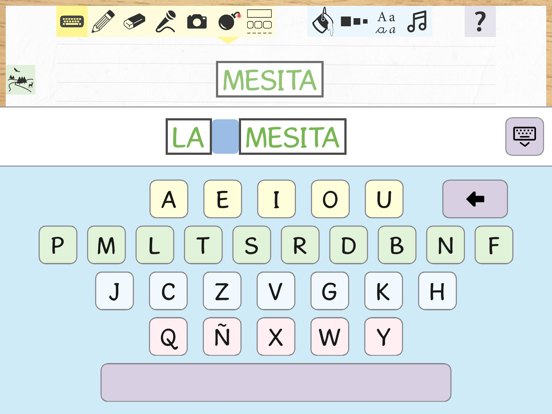The height and width of the screenshot is (414, 552).
Task: Open help with the question mark
Action: click(480, 21)
